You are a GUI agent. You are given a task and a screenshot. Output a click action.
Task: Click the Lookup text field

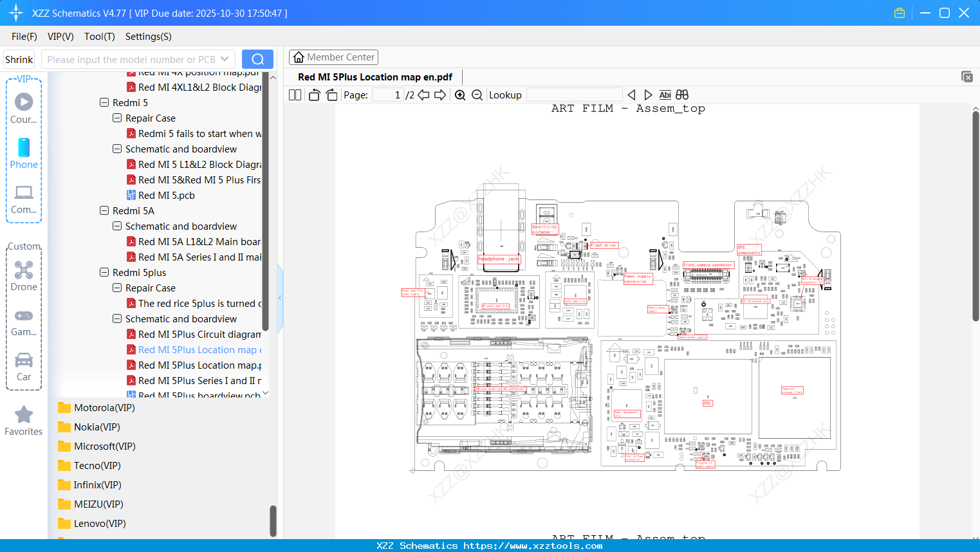[575, 95]
